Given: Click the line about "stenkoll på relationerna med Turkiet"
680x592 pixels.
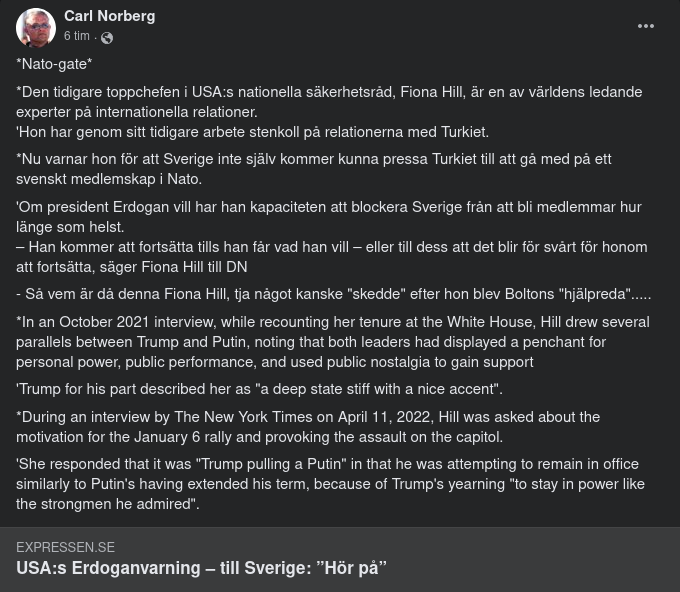Looking at the screenshot, I should 252,132.
